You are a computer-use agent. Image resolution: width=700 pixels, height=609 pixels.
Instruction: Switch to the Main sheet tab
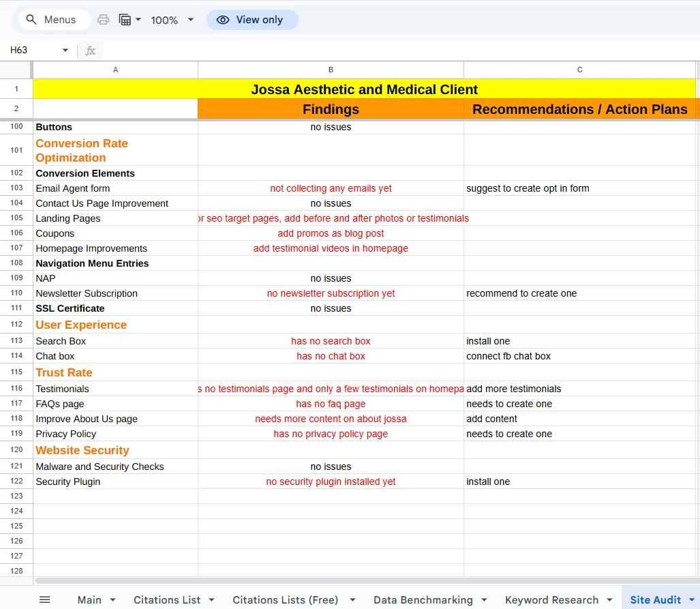pyautogui.click(x=89, y=599)
